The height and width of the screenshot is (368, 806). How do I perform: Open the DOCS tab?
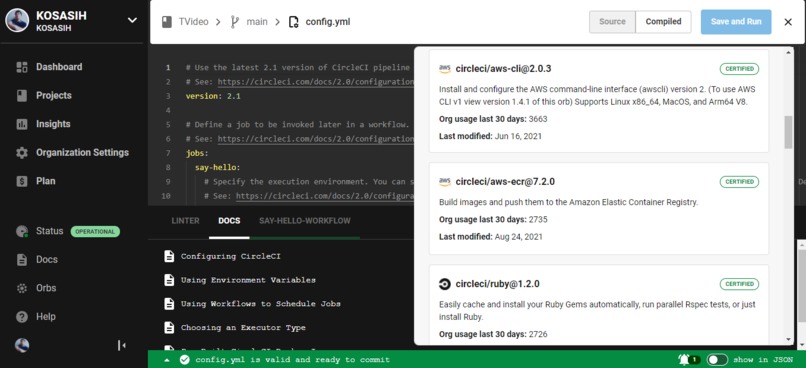[229, 221]
